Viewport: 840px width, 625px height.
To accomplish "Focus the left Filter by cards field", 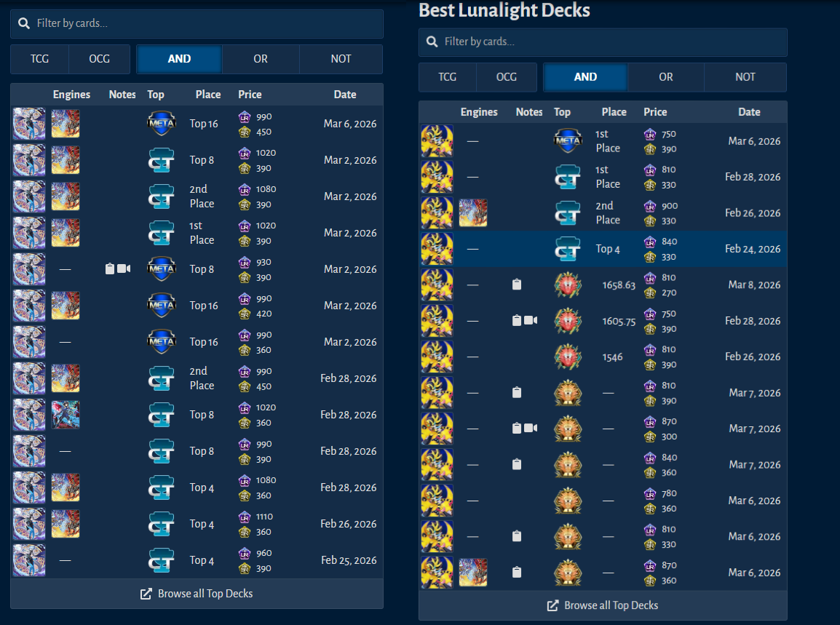I will [x=197, y=23].
